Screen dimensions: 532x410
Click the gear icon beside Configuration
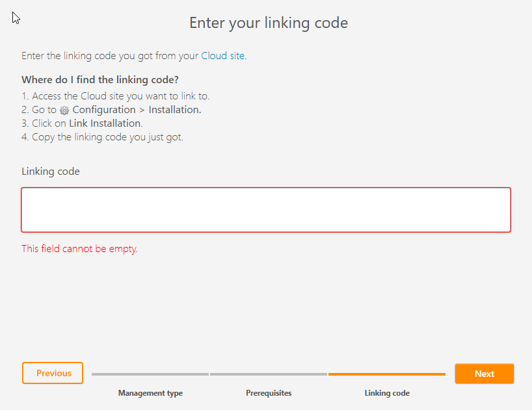[64, 110]
